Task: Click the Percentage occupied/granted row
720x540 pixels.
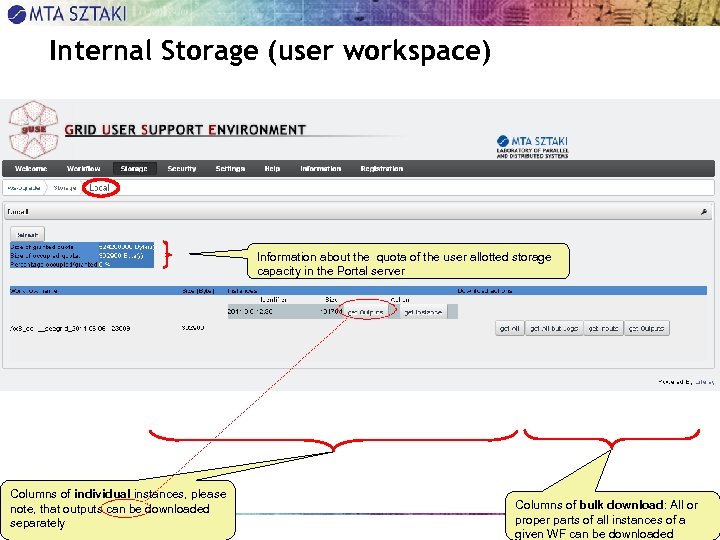Action: (82, 264)
